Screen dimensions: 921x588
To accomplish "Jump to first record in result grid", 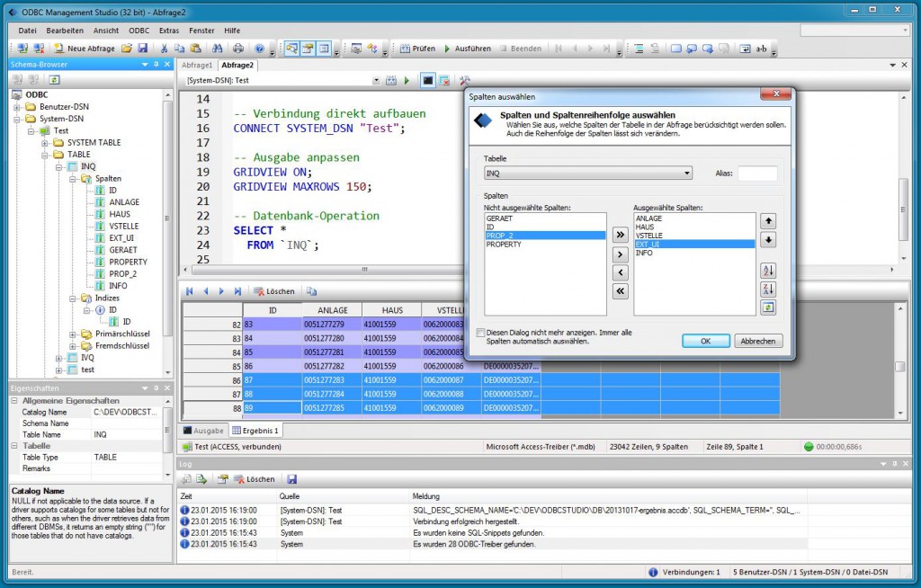I will (190, 291).
